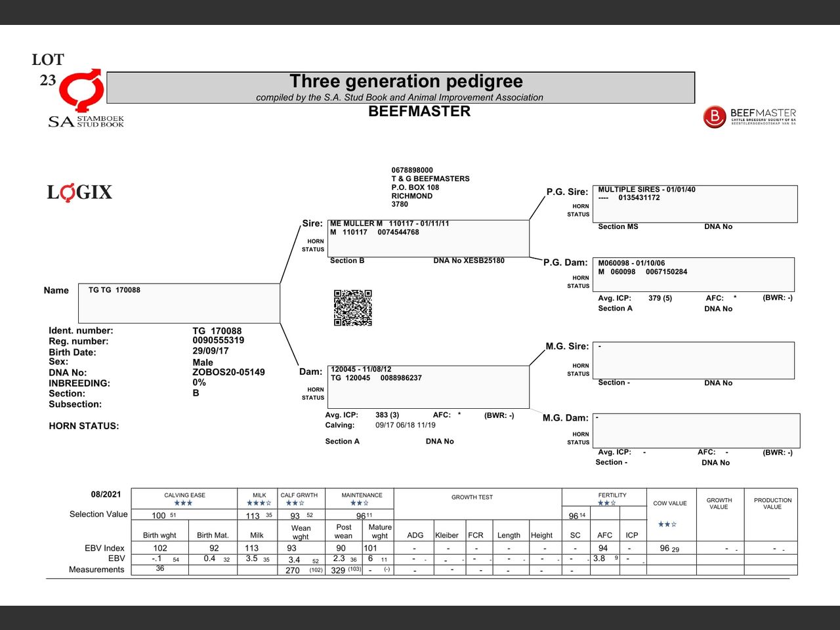Select the Dam box for TG 120045
The image size is (840, 630).
coord(428,387)
